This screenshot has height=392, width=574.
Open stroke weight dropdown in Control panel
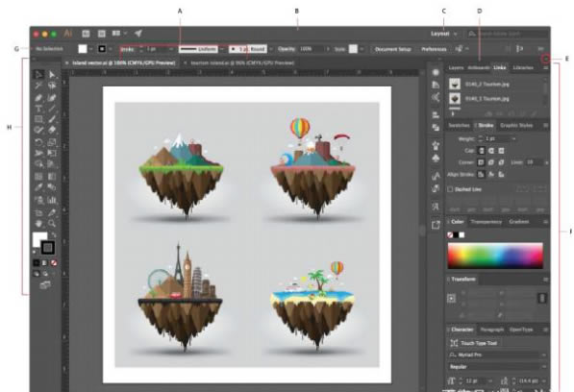tap(170, 49)
